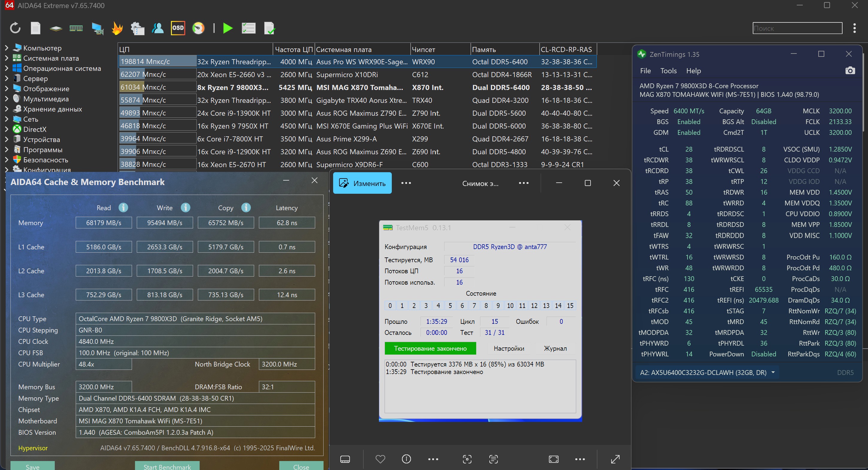Toggle favorite heart in photo viewer

[x=380, y=459]
